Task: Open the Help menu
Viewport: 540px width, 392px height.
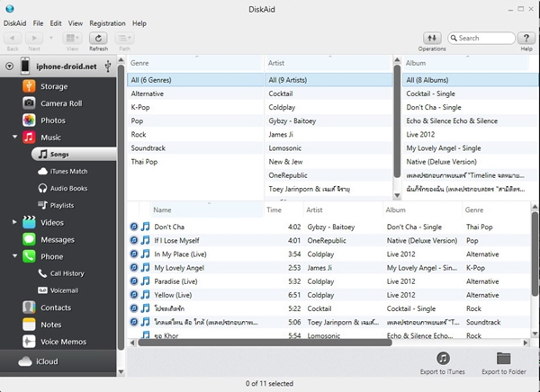Action: 139,23
